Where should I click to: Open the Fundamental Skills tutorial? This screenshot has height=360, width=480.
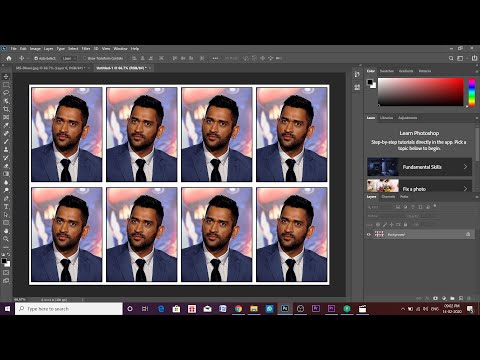(x=419, y=167)
